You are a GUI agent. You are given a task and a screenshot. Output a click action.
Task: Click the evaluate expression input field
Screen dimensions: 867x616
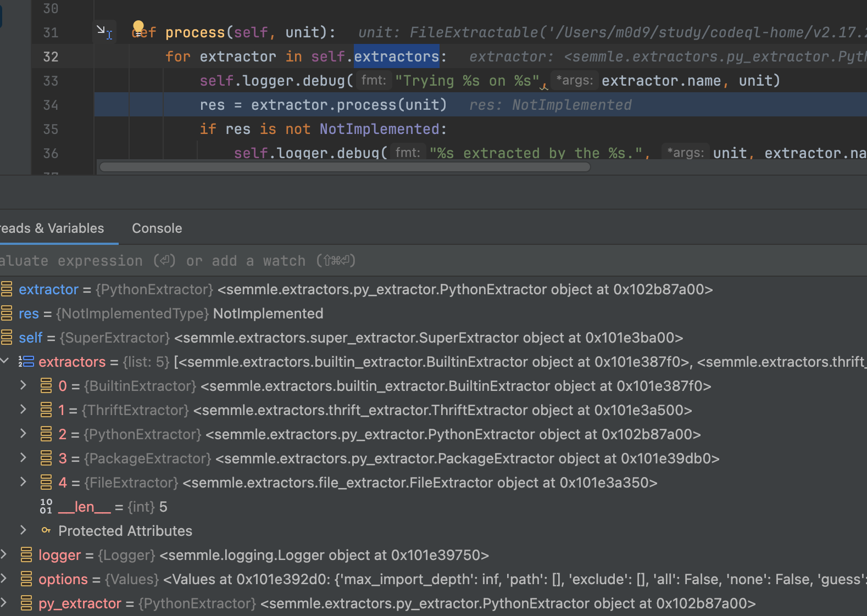click(433, 261)
